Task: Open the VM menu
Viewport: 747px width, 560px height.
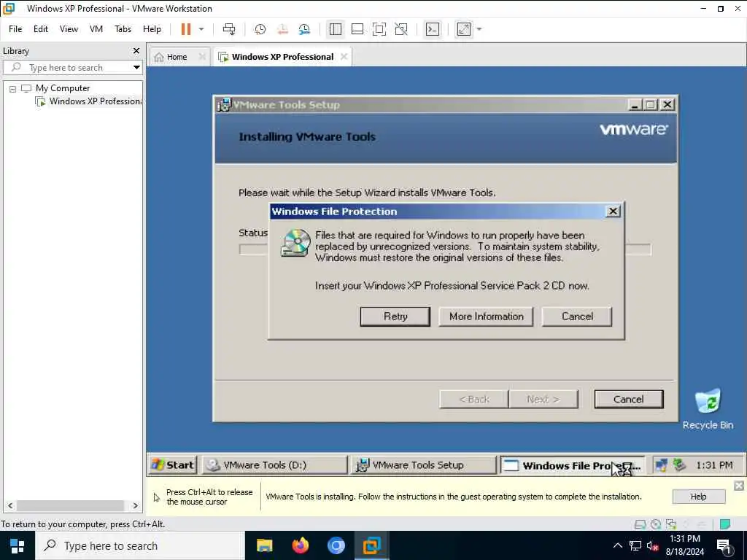Action: coord(96,29)
